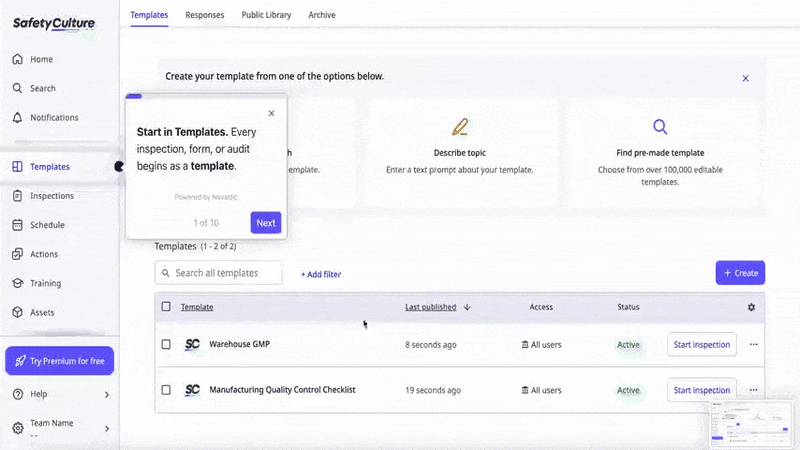The height and width of the screenshot is (450, 800).
Task: Click the SC logo beside Manufacturing Quality Control Checklist
Action: point(192,390)
